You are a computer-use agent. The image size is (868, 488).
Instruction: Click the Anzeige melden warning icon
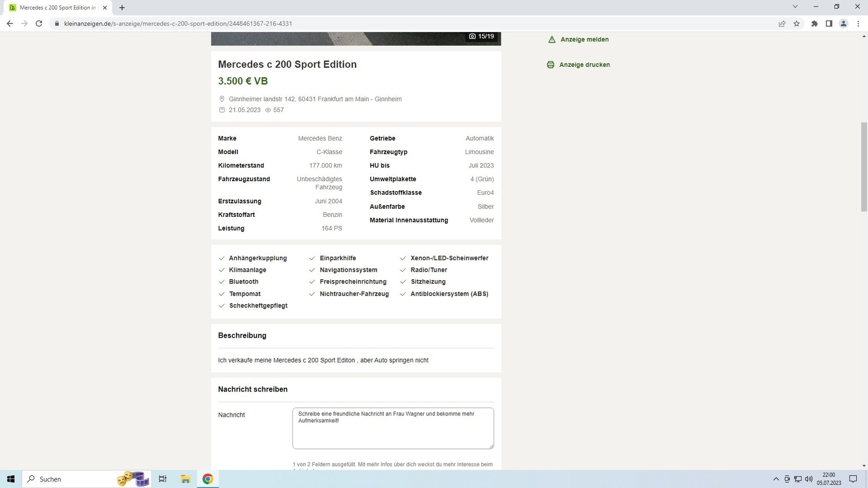[x=552, y=40]
